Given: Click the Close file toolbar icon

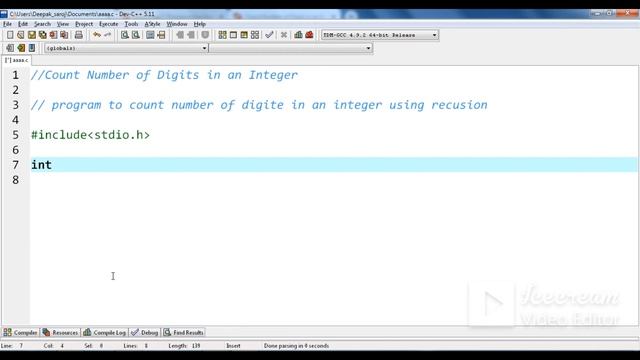Looking at the screenshot, I should pyautogui.click(x=53, y=35).
